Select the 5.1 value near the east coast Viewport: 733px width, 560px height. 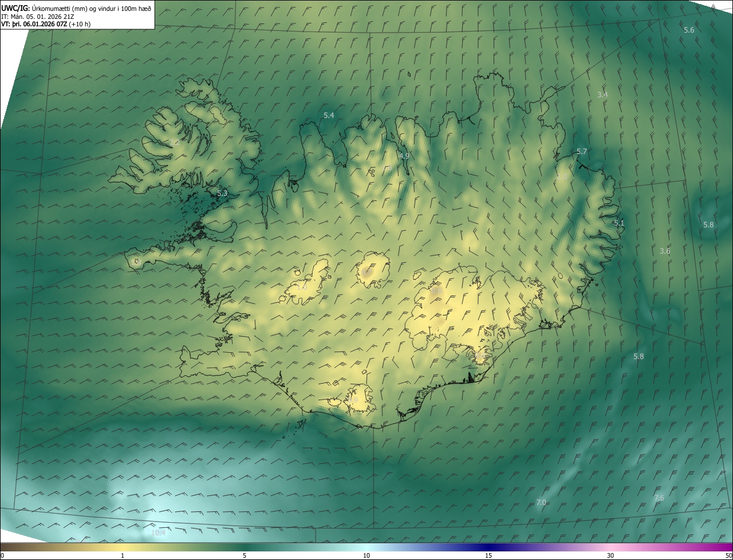[x=619, y=223]
